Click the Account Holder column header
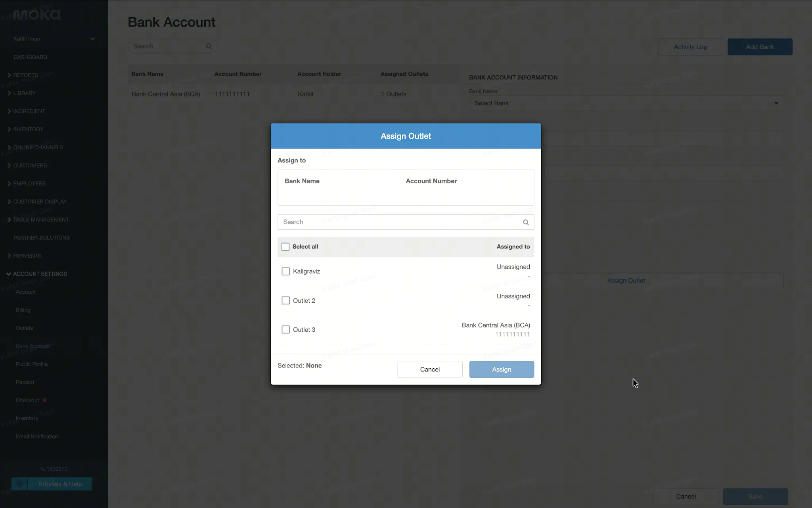This screenshot has height=508, width=812. [319, 74]
